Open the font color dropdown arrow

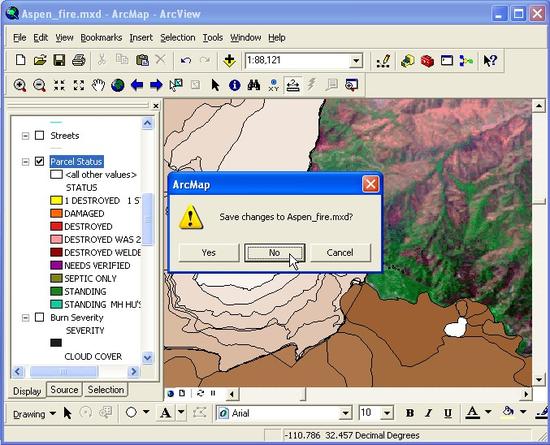(488, 412)
